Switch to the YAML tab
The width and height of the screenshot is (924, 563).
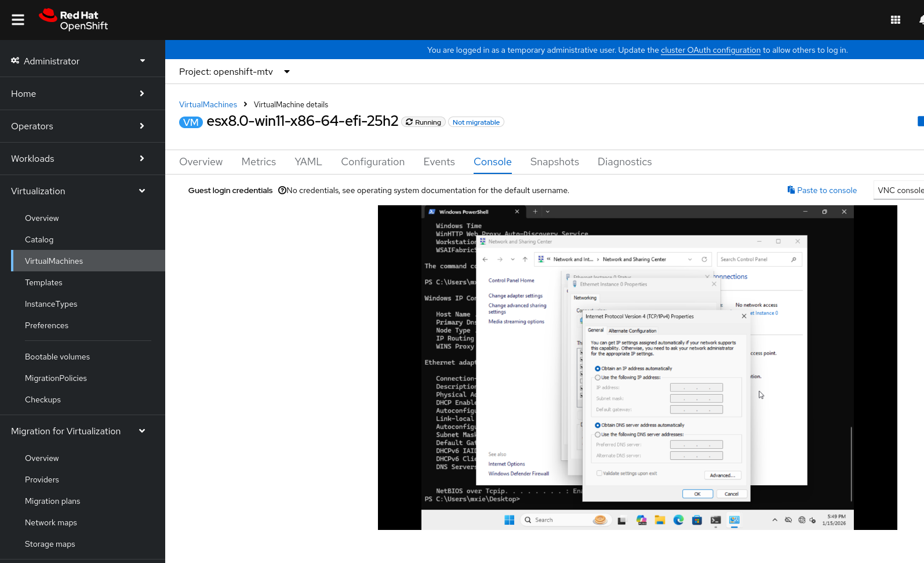(308, 162)
